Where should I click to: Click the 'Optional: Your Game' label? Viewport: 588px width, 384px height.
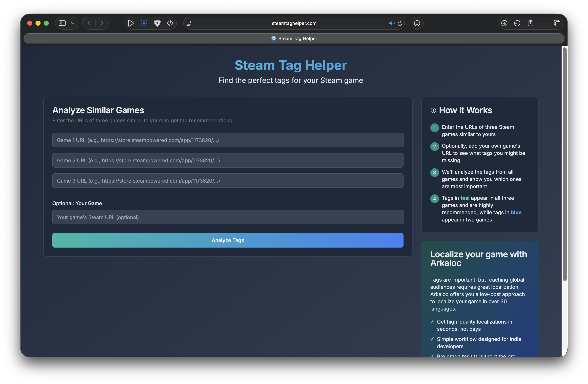coord(77,203)
